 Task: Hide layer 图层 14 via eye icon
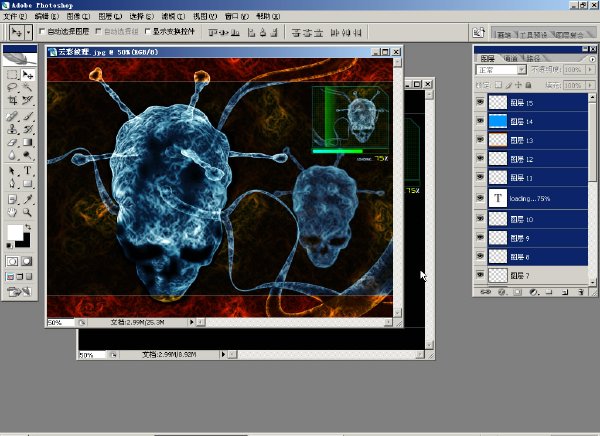480,121
